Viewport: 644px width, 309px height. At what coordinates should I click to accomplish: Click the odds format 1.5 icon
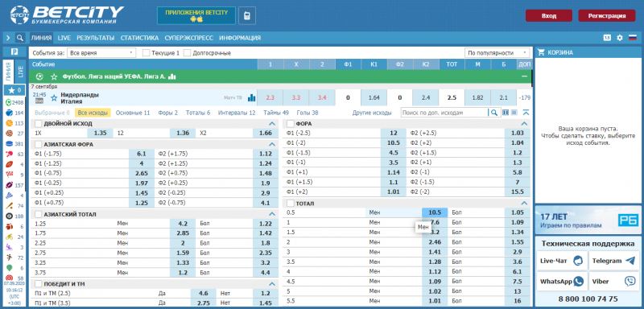[x=607, y=38]
